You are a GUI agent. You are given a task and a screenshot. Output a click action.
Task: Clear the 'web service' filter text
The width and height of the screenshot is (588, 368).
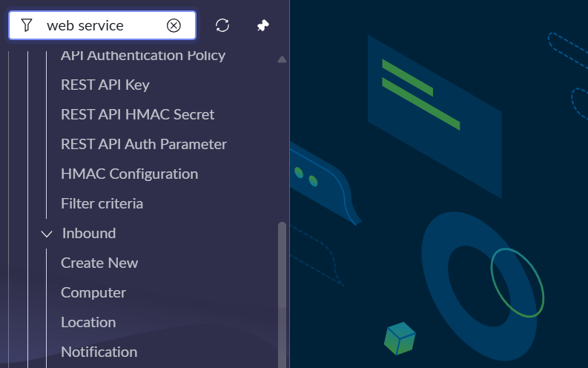point(174,25)
